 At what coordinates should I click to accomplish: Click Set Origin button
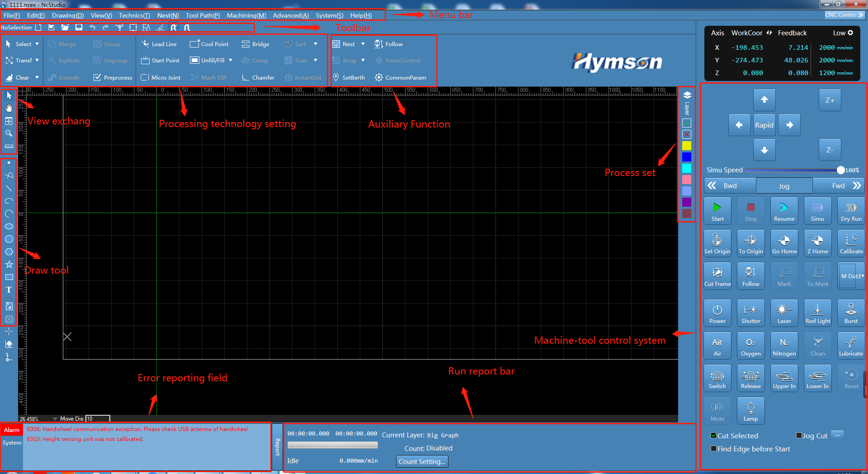[x=717, y=244]
